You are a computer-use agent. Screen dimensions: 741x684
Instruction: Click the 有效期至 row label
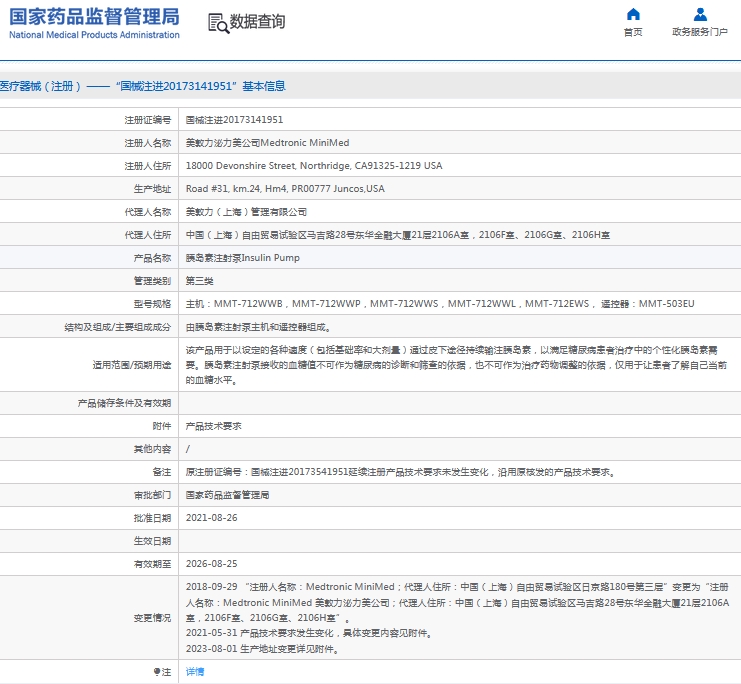[x=152, y=564]
